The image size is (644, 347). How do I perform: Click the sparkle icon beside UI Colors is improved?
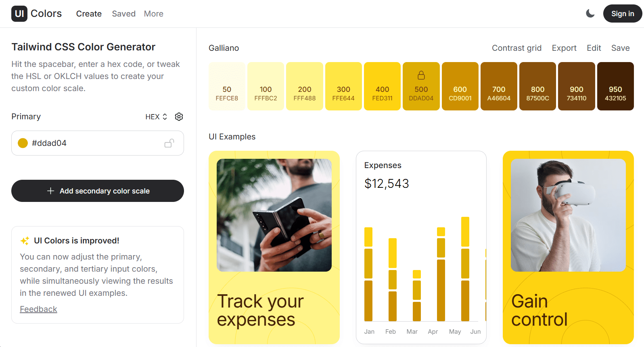click(25, 241)
